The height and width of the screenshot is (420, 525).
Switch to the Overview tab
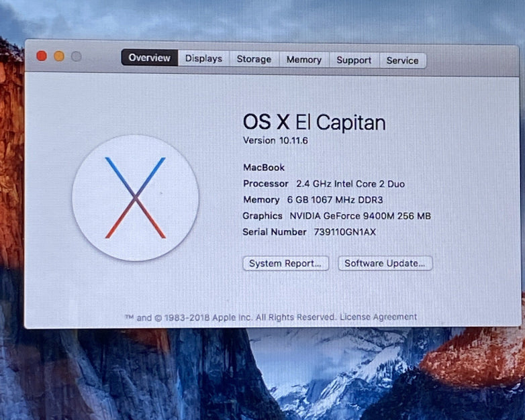149,58
